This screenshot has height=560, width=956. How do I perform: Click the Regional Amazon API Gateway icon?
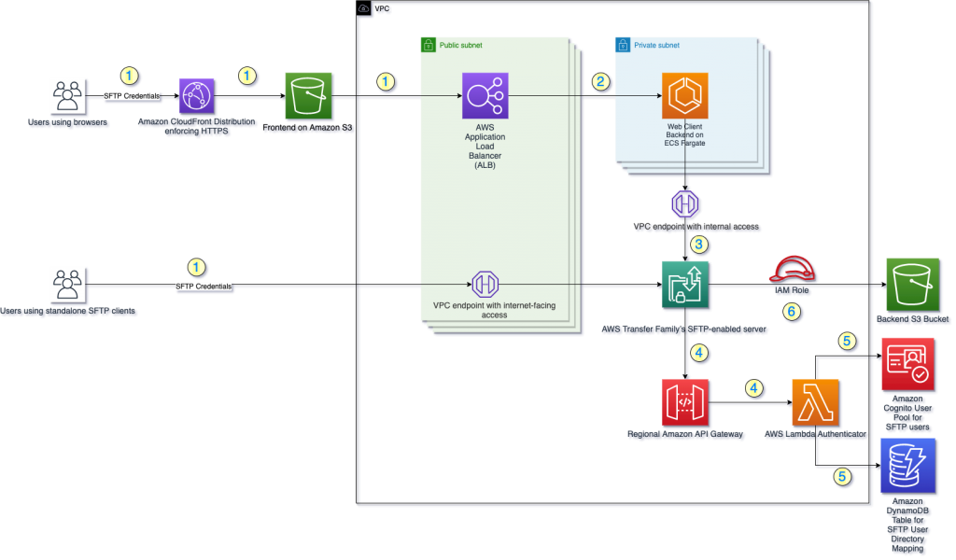[x=686, y=402]
